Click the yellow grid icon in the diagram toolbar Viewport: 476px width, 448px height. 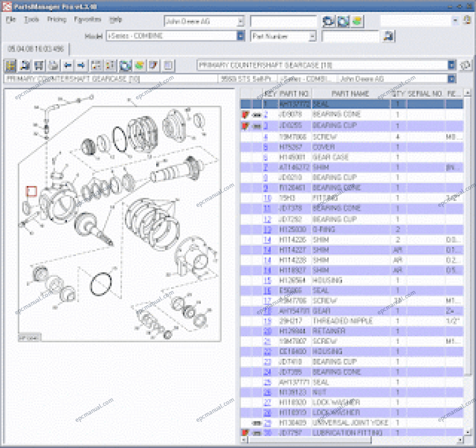pyautogui.click(x=10, y=65)
